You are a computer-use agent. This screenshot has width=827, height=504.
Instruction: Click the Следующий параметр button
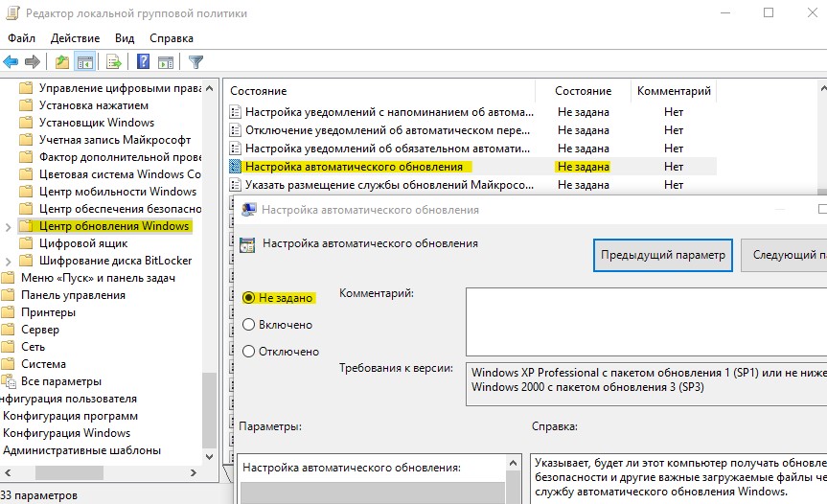tap(784, 255)
